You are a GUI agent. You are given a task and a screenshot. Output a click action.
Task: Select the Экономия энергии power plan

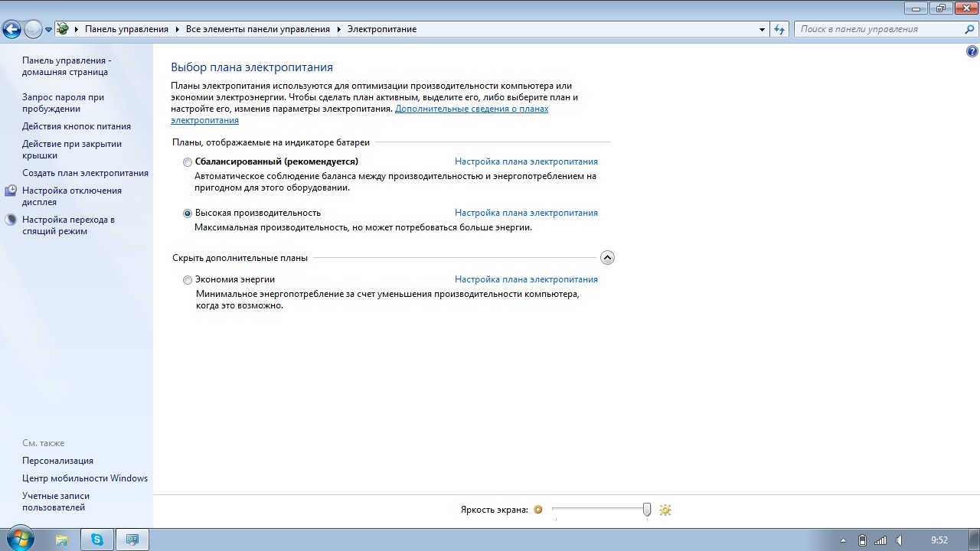pos(188,280)
